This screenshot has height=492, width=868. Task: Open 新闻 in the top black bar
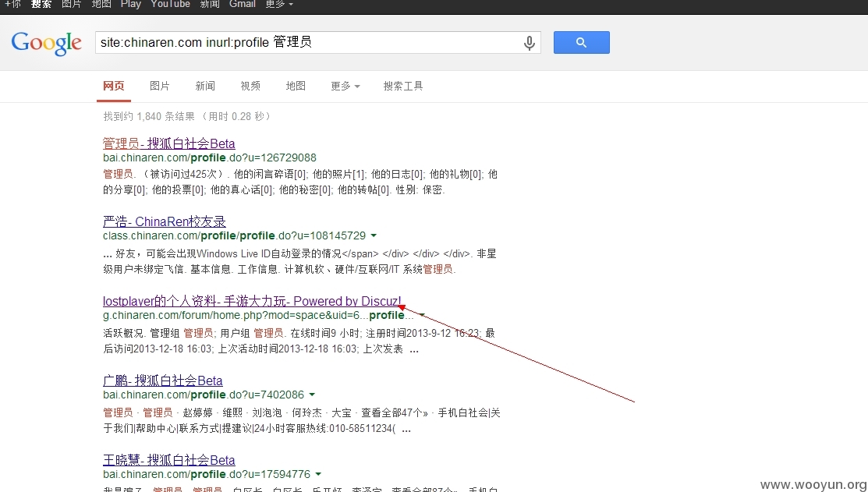coord(210,4)
